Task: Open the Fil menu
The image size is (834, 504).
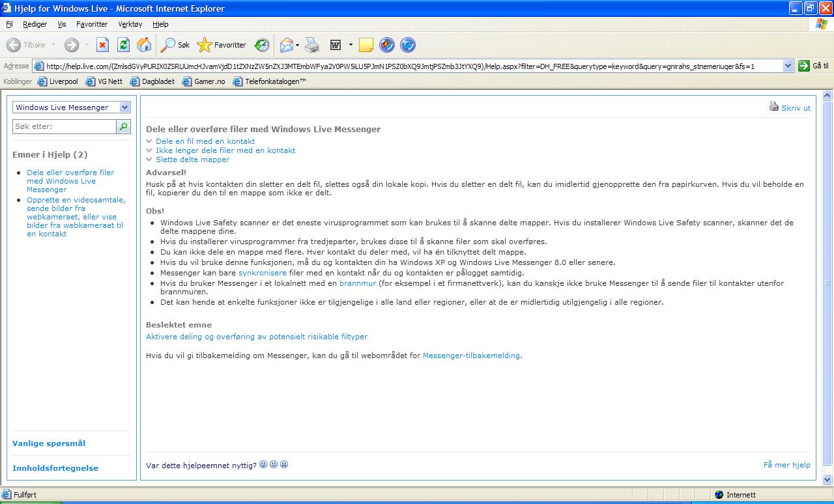Action: (9, 24)
